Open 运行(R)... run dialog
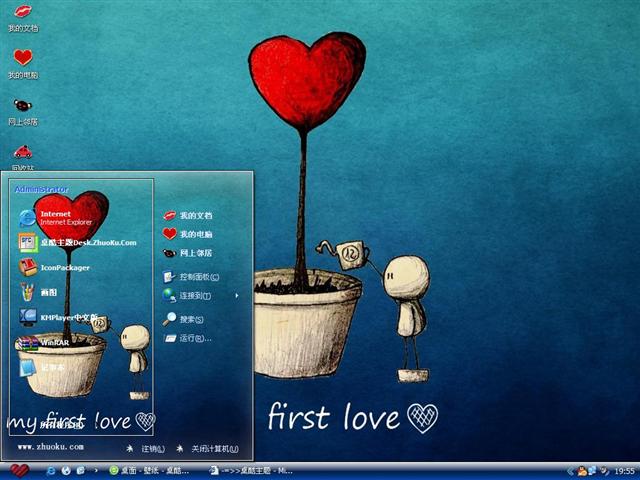Screen dimensions: 640x480 pyautogui.click(x=188, y=338)
